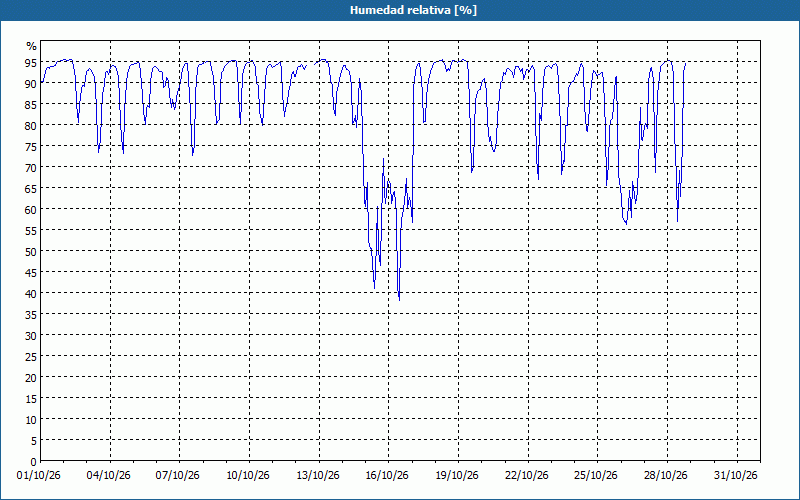Select the 07/10/26 date label
Viewport: 800px width, 500px height.
pos(178,476)
